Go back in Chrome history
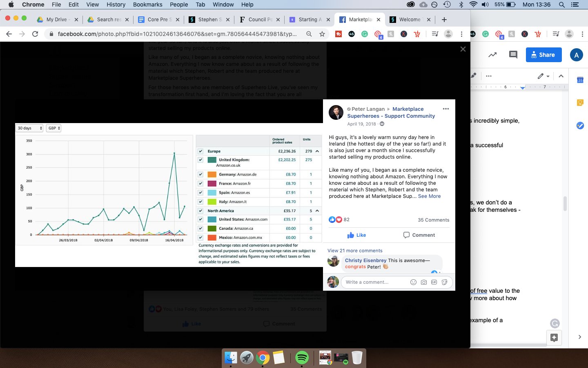Image resolution: width=588 pixels, height=368 pixels. (x=9, y=34)
